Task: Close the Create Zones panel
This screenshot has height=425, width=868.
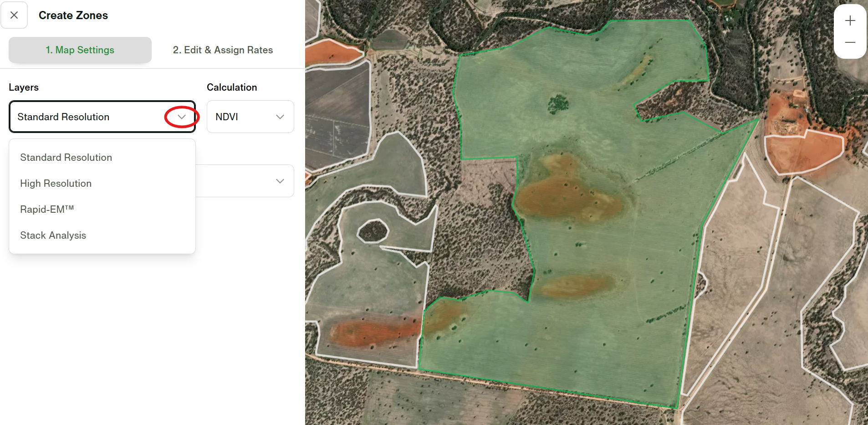Action: (x=14, y=15)
